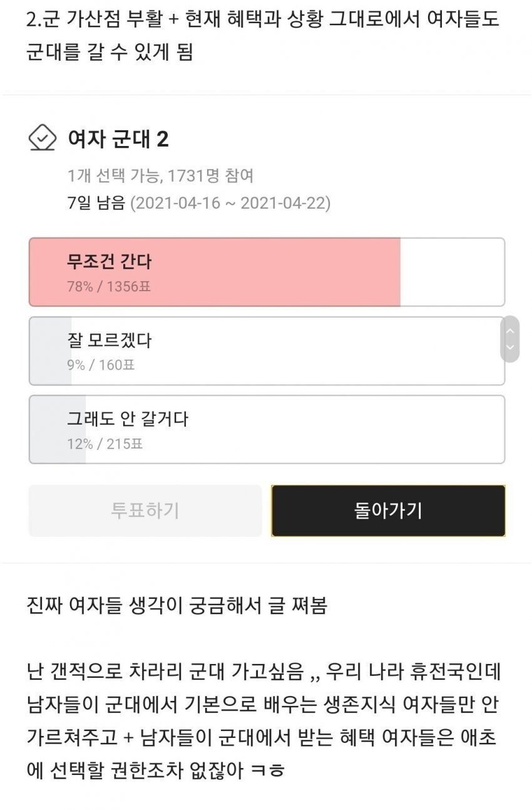Click the down chevron on the scroll handle

pyautogui.click(x=510, y=346)
